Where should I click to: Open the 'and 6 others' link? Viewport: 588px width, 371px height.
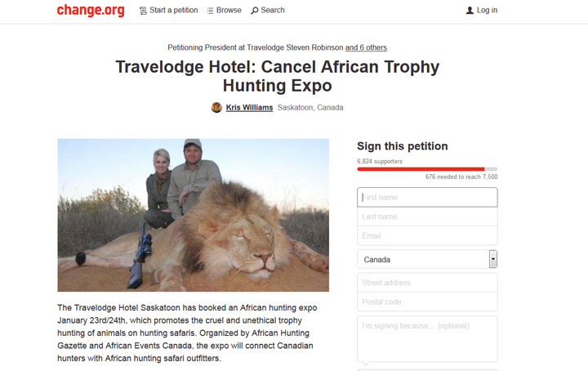coord(366,47)
